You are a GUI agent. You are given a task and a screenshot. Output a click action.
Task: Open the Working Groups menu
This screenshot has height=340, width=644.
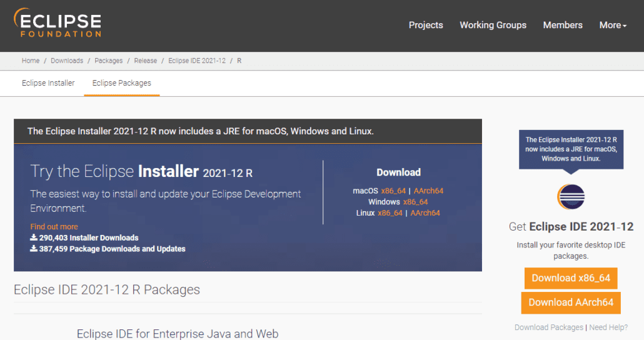[493, 25]
